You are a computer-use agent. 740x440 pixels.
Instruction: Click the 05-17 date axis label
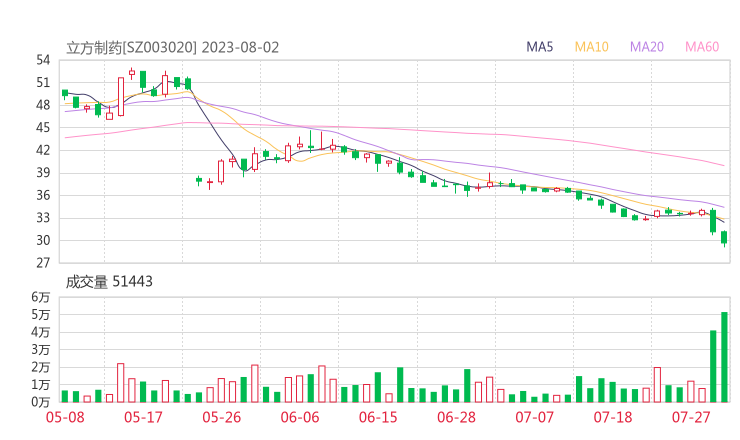[x=143, y=417]
